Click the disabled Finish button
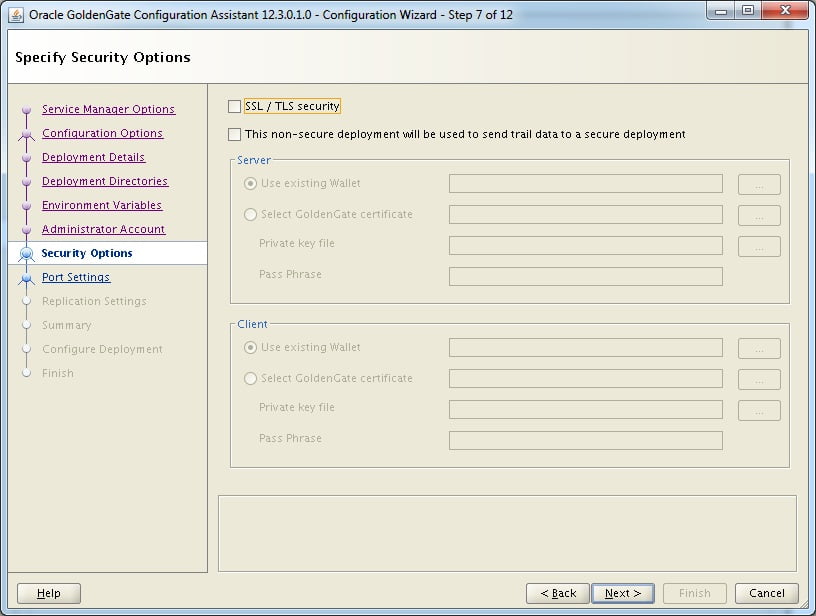 695,593
